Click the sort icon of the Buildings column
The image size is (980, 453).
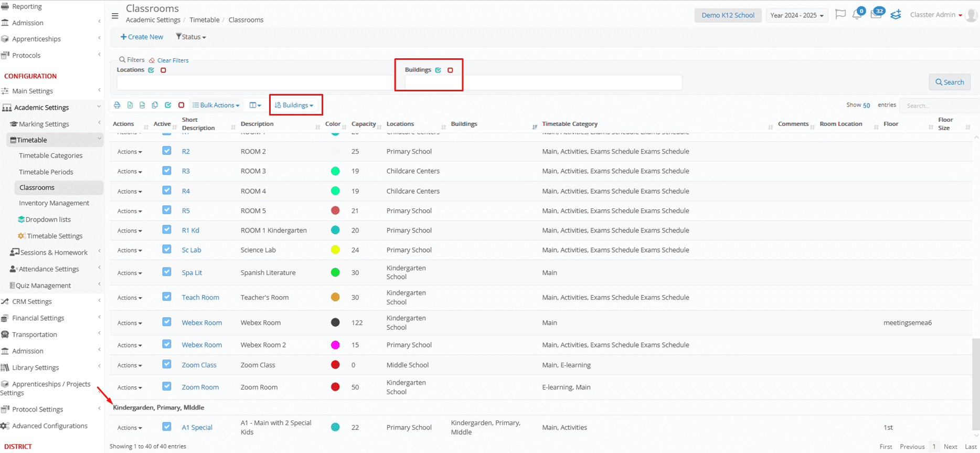(535, 127)
